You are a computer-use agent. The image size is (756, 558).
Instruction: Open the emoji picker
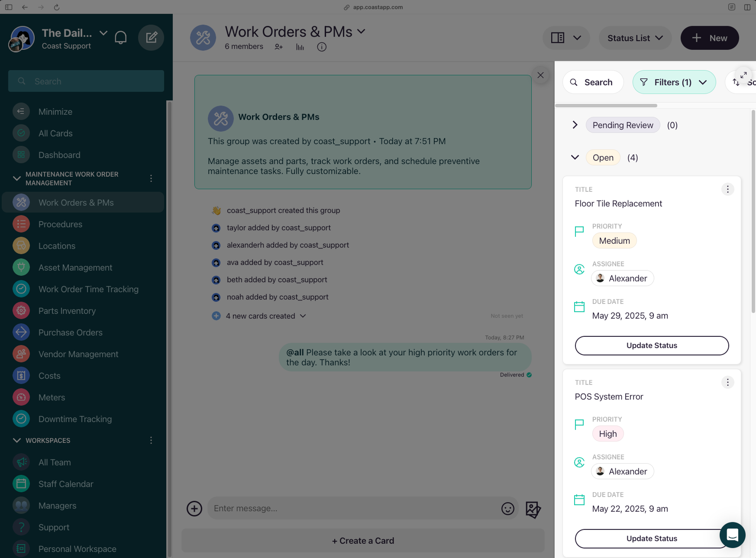tap(508, 508)
